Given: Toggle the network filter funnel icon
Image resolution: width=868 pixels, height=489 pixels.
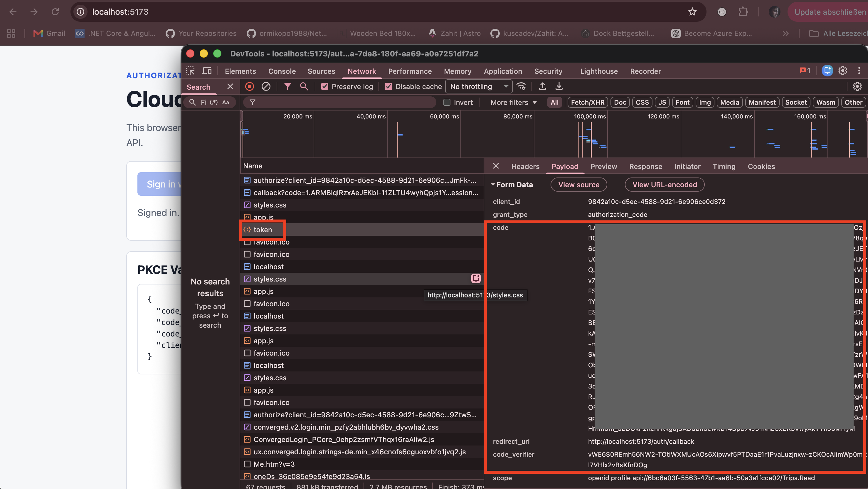Looking at the screenshot, I should 287,87.
